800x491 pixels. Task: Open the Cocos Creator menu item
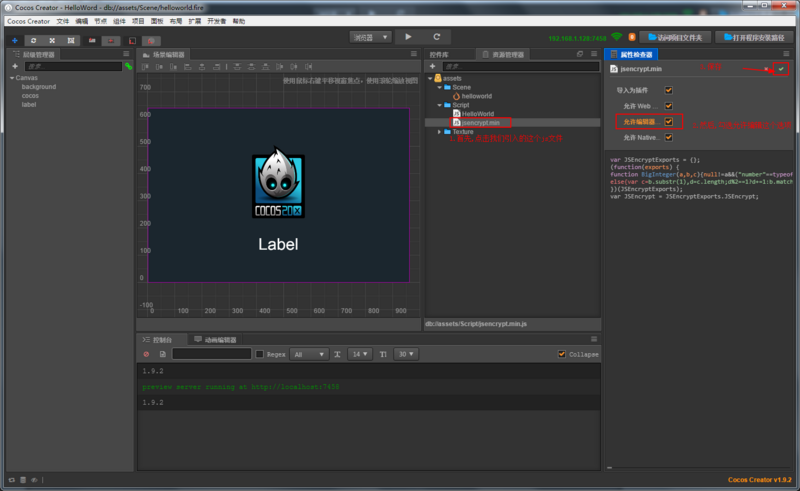click(x=29, y=21)
